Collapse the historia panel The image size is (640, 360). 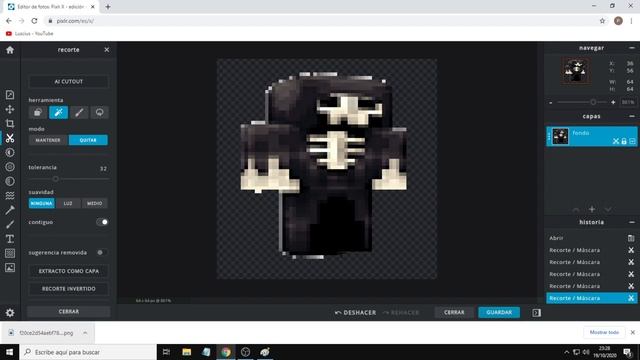pos(632,222)
